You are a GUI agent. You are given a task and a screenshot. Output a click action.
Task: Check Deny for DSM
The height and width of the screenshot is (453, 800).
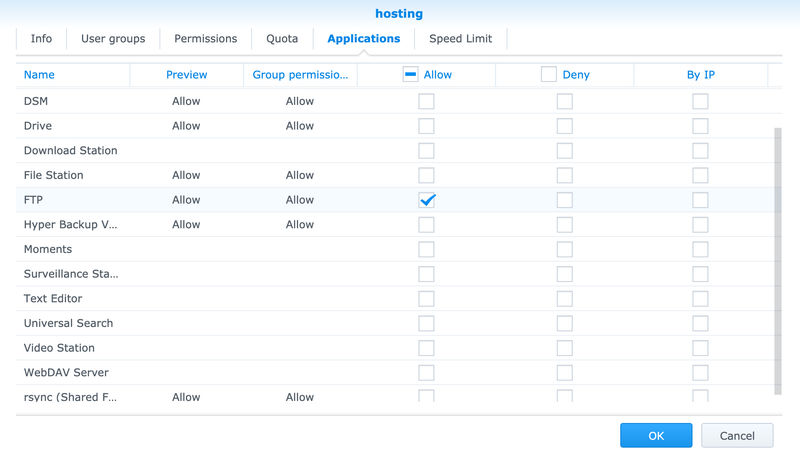click(565, 102)
